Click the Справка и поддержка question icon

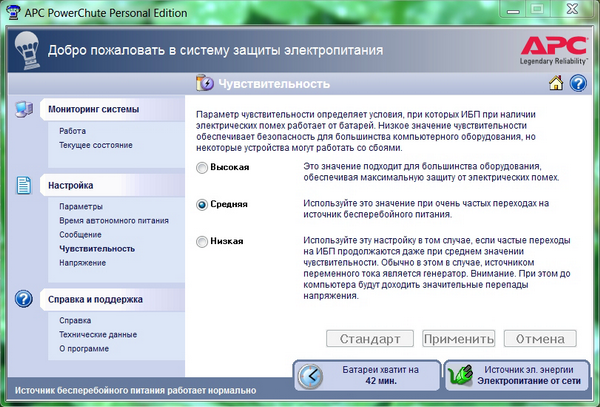[x=24, y=299]
